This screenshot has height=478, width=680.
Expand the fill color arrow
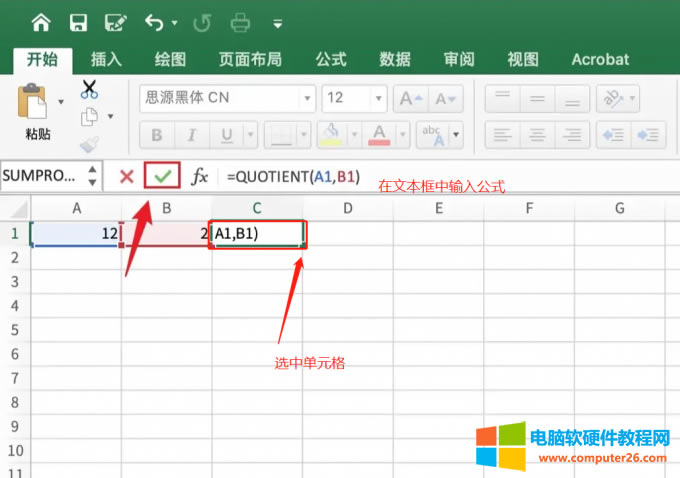[x=354, y=135]
